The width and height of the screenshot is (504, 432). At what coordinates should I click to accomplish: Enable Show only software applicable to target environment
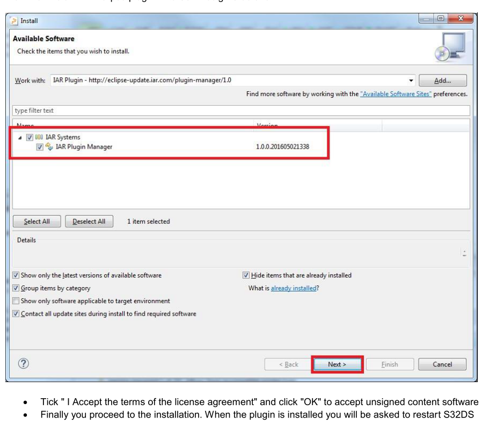pyautogui.click(x=16, y=301)
